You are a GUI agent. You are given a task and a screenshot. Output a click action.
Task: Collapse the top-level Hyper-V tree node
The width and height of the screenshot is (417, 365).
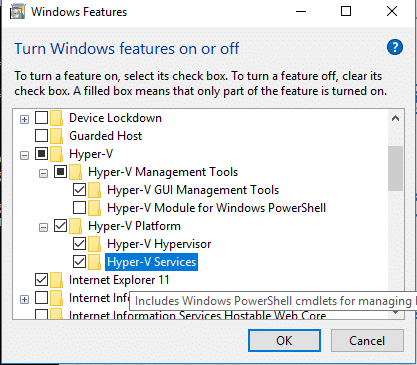[x=24, y=155]
